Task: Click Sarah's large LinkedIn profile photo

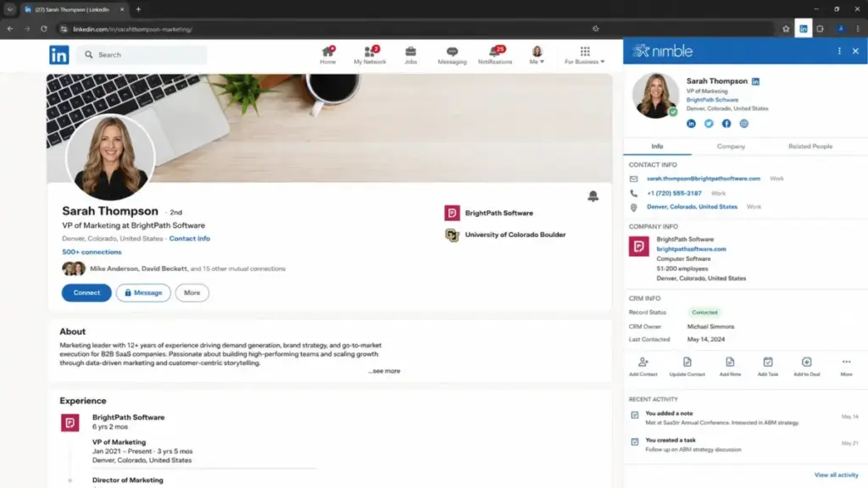Action: 110,157
